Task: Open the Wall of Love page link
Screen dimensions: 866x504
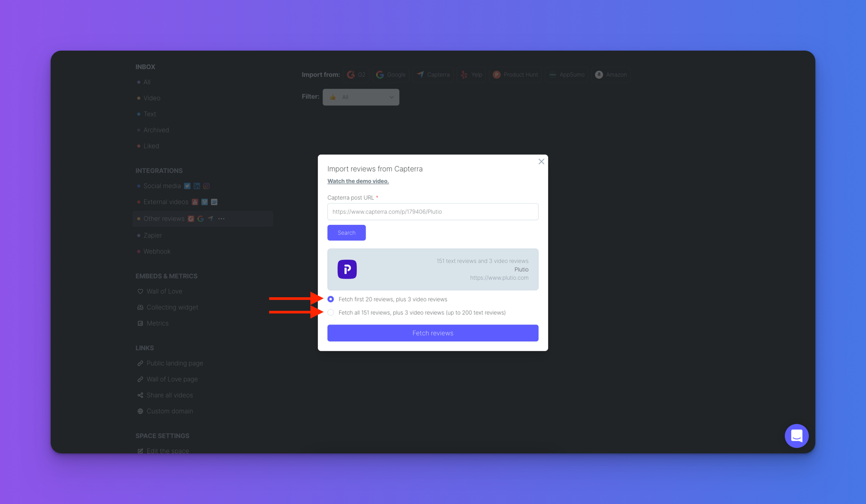Action: (172, 379)
